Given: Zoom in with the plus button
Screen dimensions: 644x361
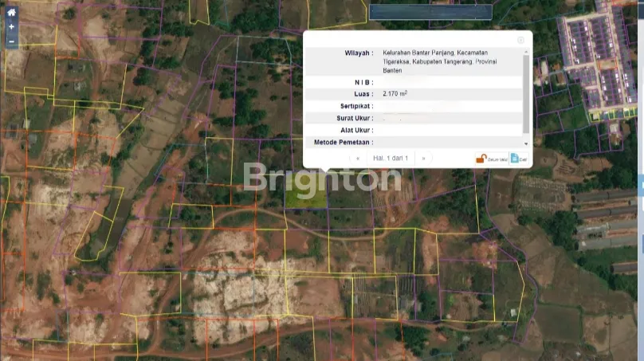Looking at the screenshot, I should click(x=11, y=27).
